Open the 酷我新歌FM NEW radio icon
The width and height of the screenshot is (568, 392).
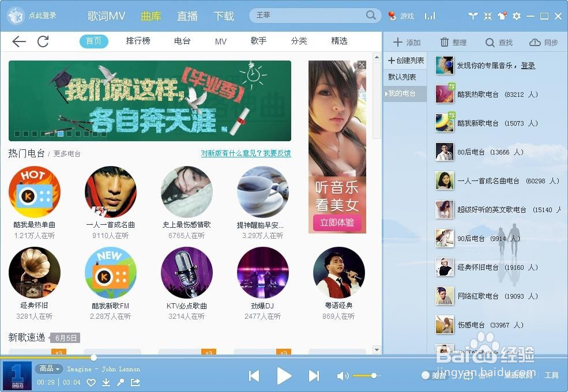pyautogui.click(x=111, y=273)
